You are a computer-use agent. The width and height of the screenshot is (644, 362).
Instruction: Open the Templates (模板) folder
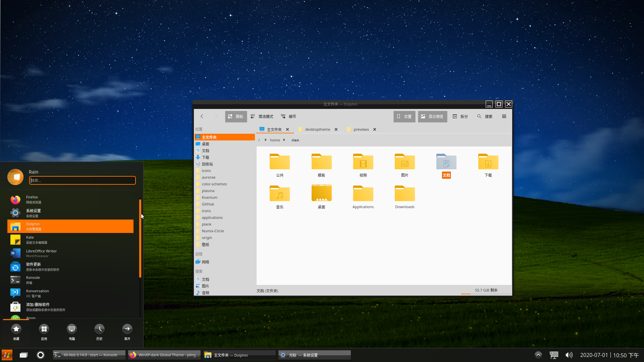point(321,165)
